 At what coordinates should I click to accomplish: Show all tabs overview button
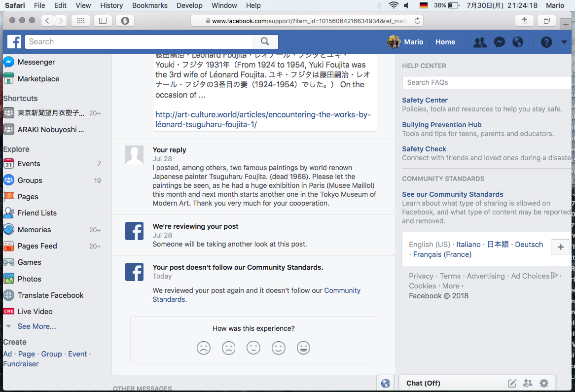546,21
